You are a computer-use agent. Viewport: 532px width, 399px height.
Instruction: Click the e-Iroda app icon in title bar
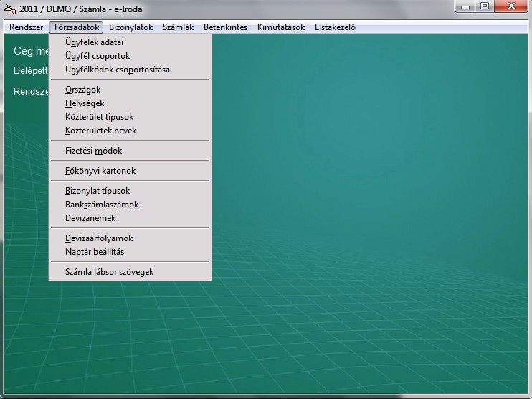tap(10, 9)
